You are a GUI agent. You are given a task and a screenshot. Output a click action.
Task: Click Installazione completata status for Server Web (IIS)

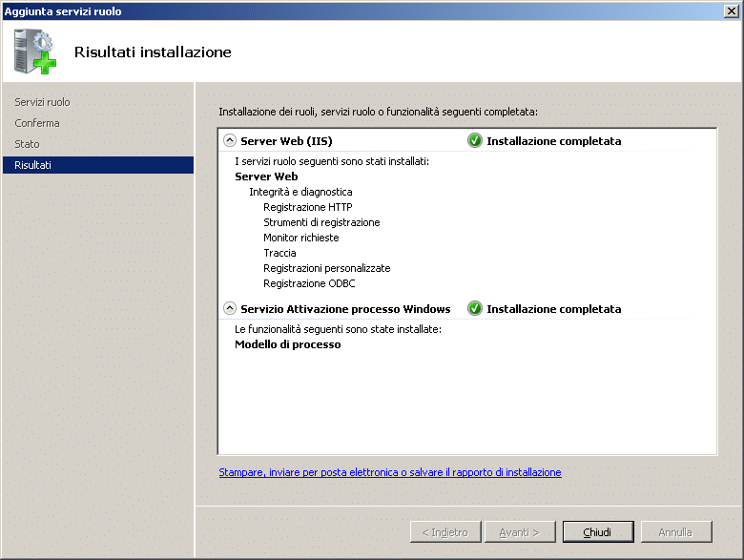point(554,141)
